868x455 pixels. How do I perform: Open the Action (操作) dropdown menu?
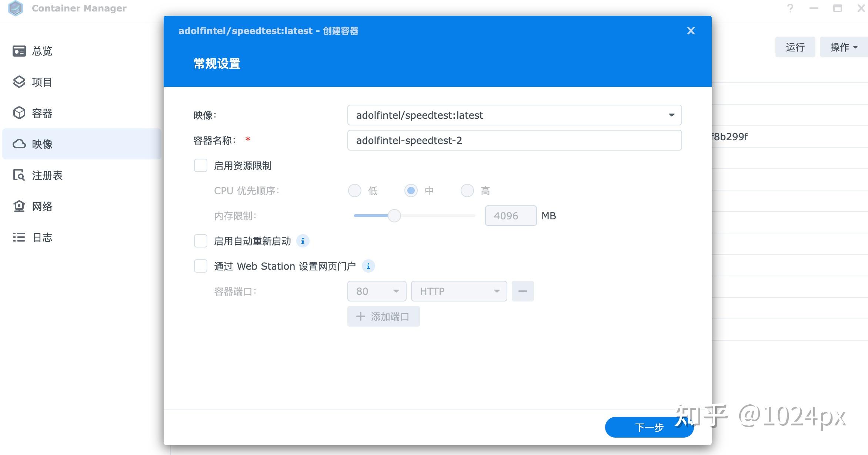[x=844, y=47]
